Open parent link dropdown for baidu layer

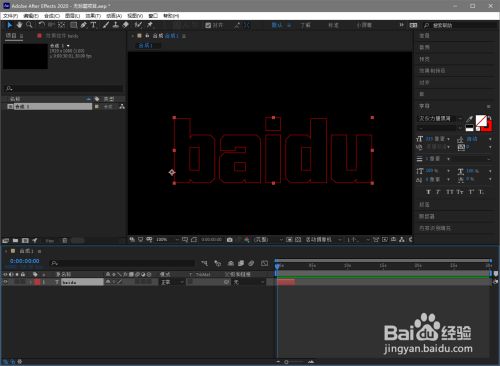(x=249, y=282)
